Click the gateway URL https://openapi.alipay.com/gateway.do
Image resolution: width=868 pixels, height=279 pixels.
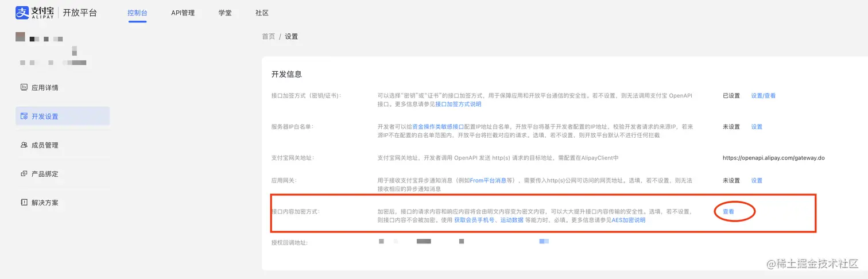pos(773,158)
